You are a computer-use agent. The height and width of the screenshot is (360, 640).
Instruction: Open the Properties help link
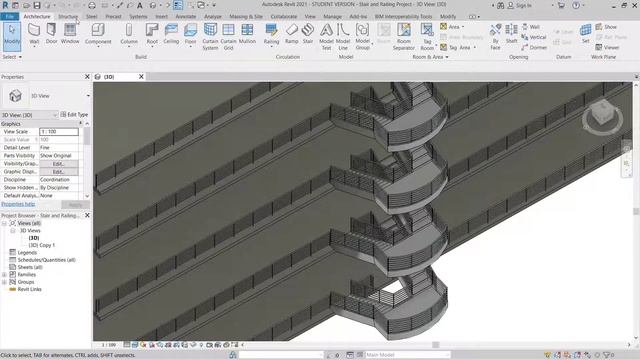(x=18, y=204)
